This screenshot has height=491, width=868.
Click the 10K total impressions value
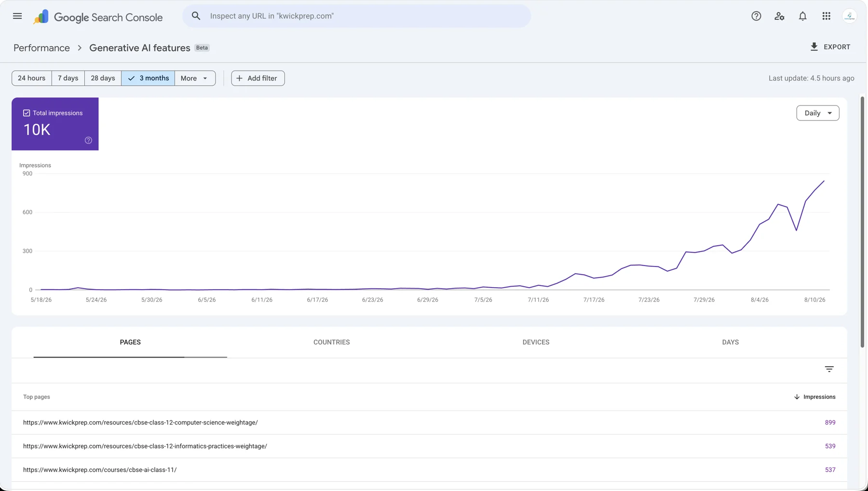coord(37,130)
